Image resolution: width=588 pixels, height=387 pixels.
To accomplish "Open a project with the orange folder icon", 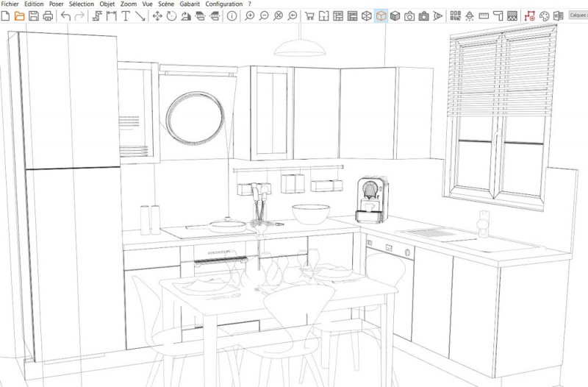I will pos(20,15).
